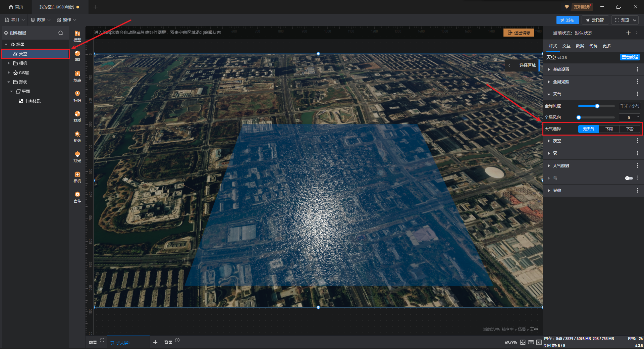Click the 退出编辑 button
Viewport: 644px width, 349px height.
click(519, 33)
